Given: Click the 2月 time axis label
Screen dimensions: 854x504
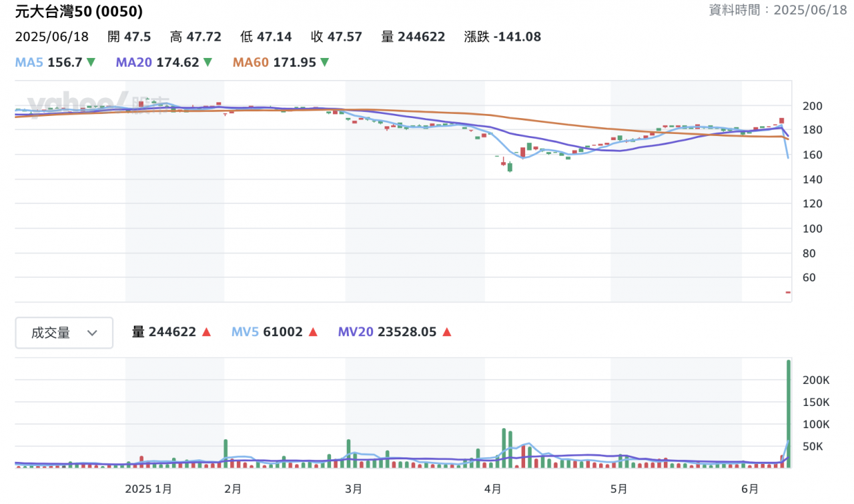Looking at the screenshot, I should tap(232, 489).
